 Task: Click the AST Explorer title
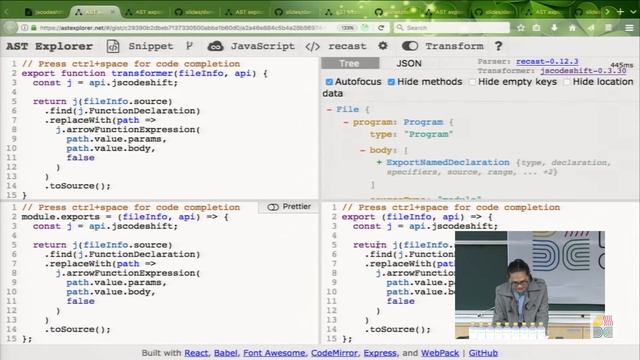pos(49,46)
